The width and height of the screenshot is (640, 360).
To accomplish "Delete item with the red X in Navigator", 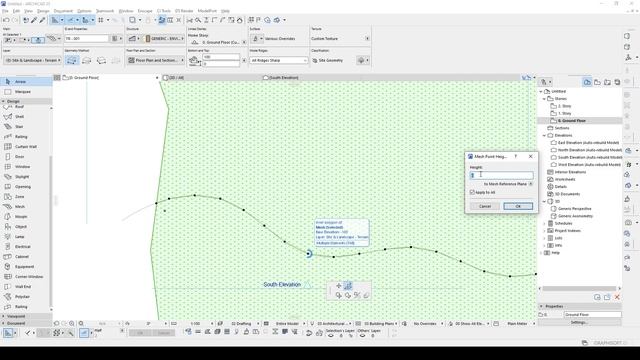I will pos(617,297).
